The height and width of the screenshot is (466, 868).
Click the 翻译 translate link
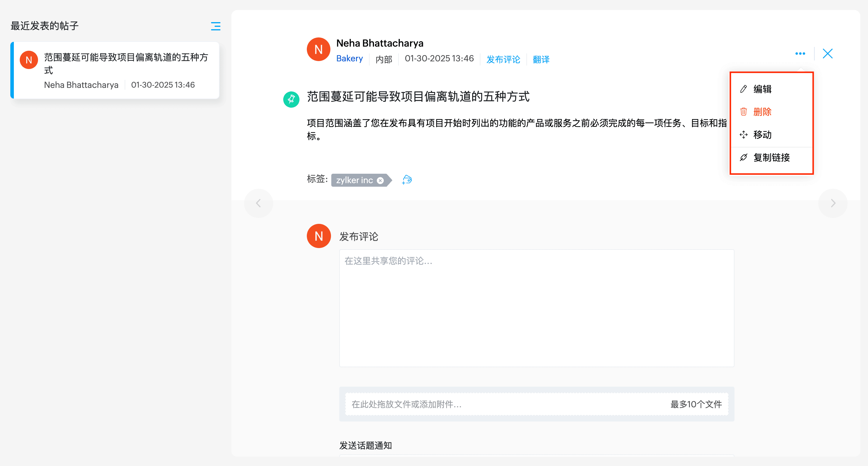[541, 59]
